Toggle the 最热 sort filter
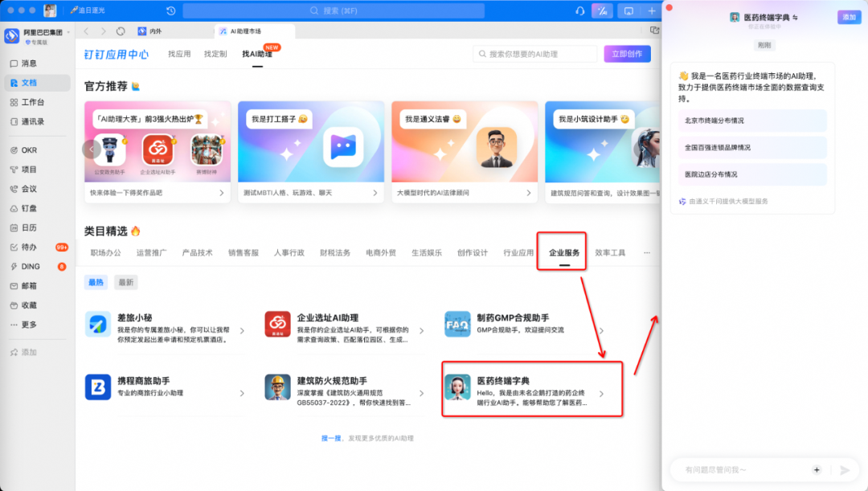 96,282
